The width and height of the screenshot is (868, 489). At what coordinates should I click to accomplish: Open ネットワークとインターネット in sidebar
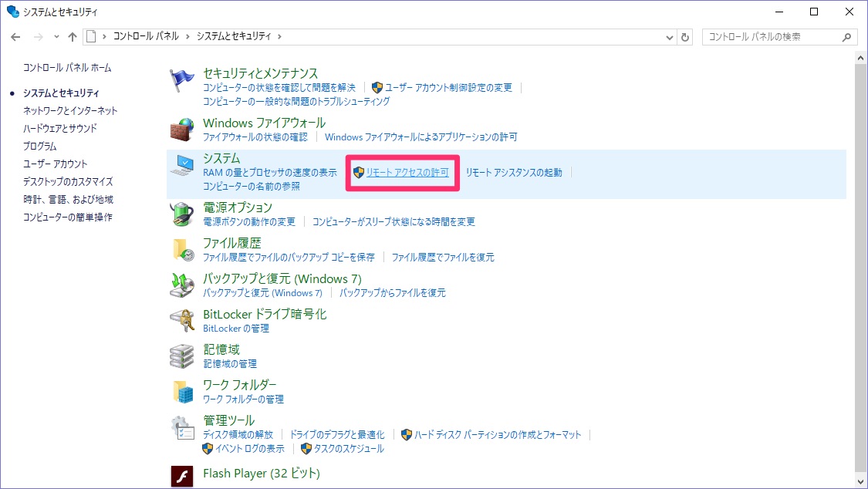[x=70, y=110]
